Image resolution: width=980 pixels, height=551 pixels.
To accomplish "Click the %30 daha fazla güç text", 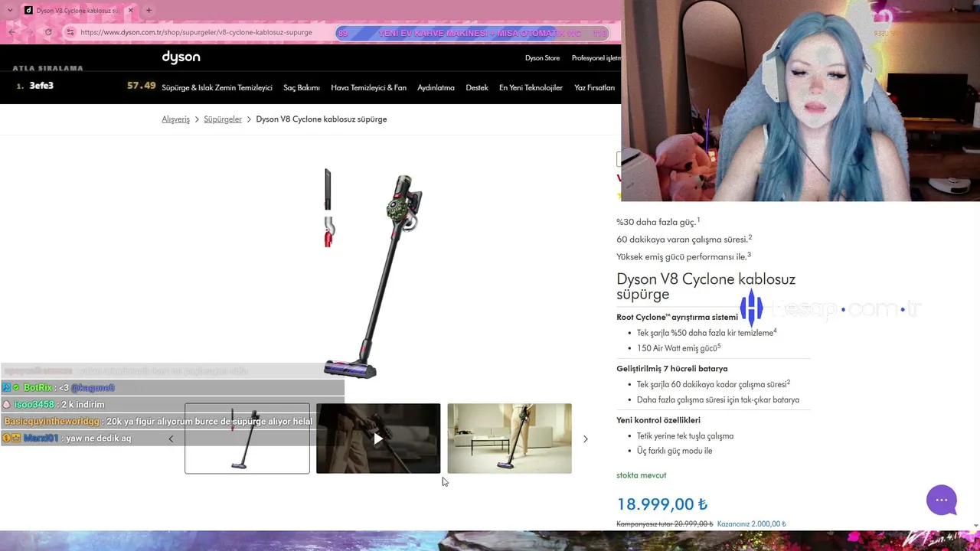I will pos(658,222).
